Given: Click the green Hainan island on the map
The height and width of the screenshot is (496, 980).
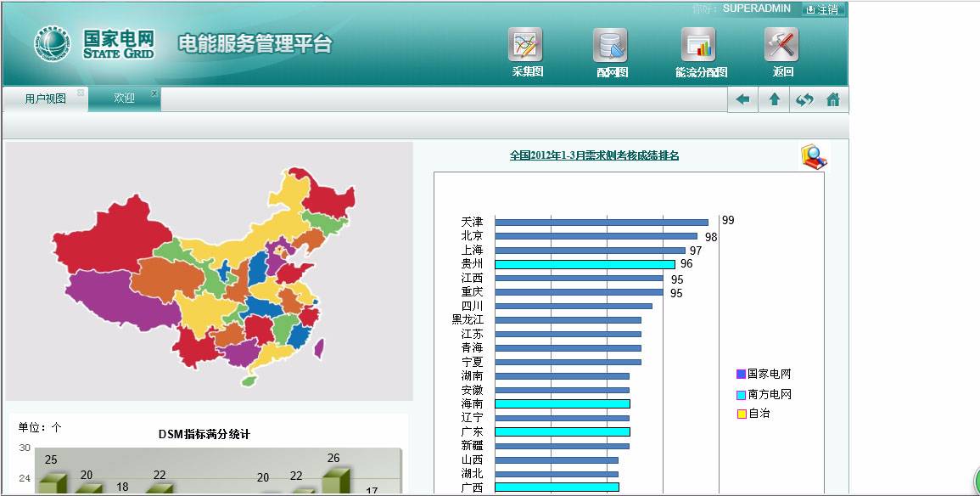Looking at the screenshot, I should point(249,380).
